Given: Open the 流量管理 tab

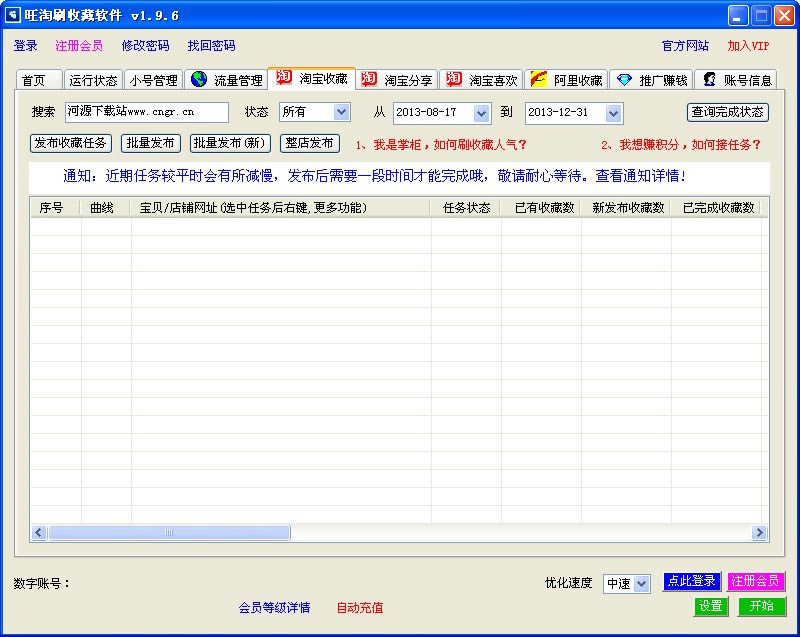Looking at the screenshot, I should click(227, 80).
